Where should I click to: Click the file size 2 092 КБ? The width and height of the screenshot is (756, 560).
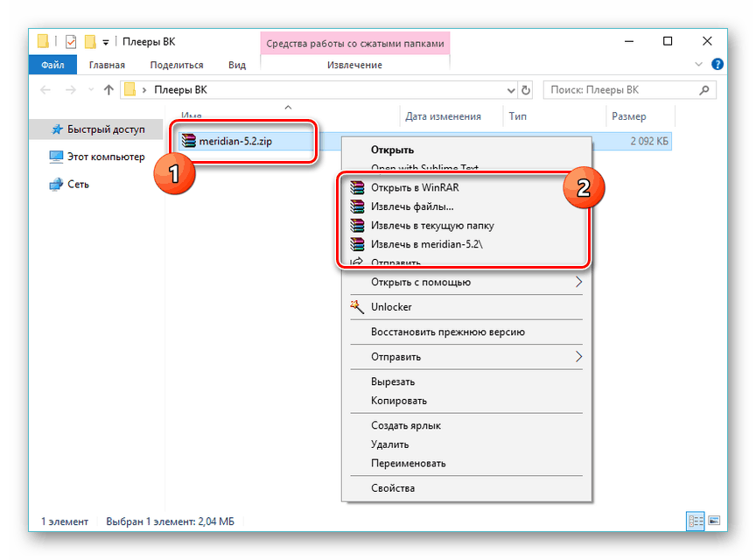[649, 141]
